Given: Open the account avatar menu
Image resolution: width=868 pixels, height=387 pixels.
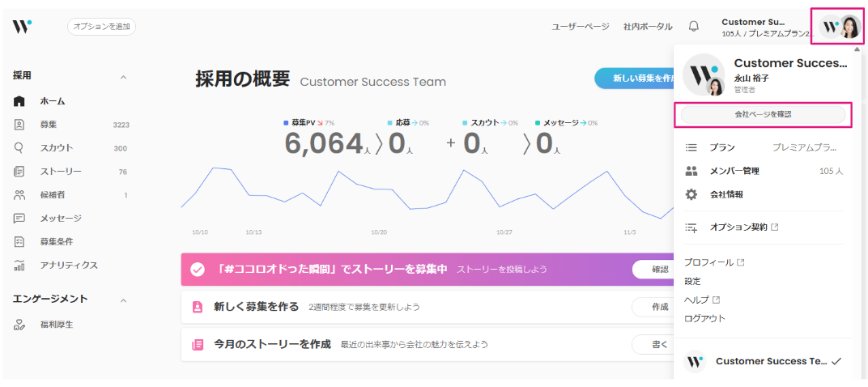Looking at the screenshot, I should pyautogui.click(x=839, y=27).
